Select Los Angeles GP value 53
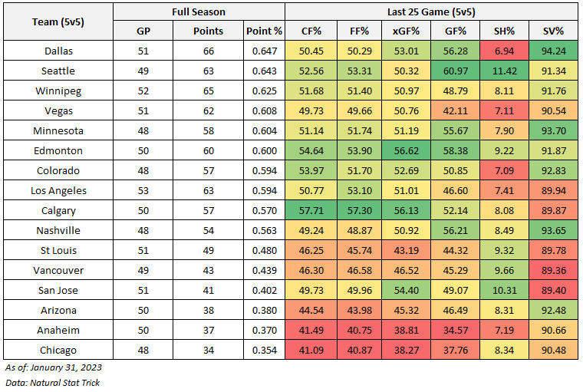This screenshot has width=583, height=392. point(143,190)
